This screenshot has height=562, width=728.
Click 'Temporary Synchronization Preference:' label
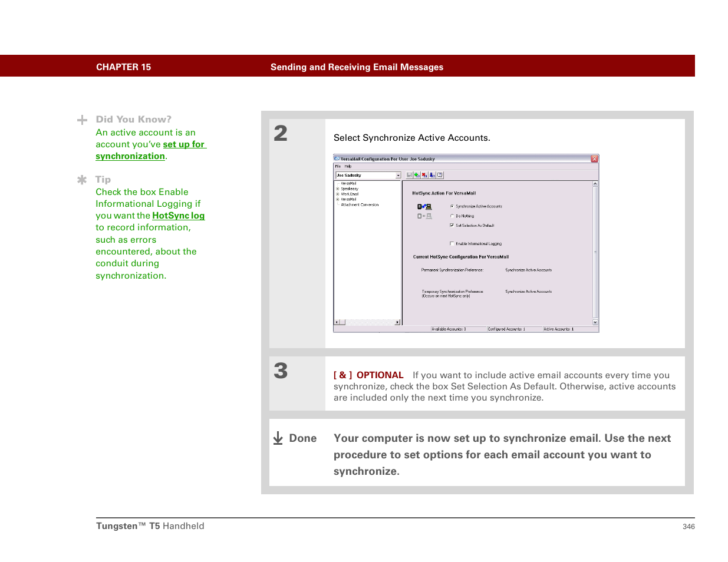point(453,291)
